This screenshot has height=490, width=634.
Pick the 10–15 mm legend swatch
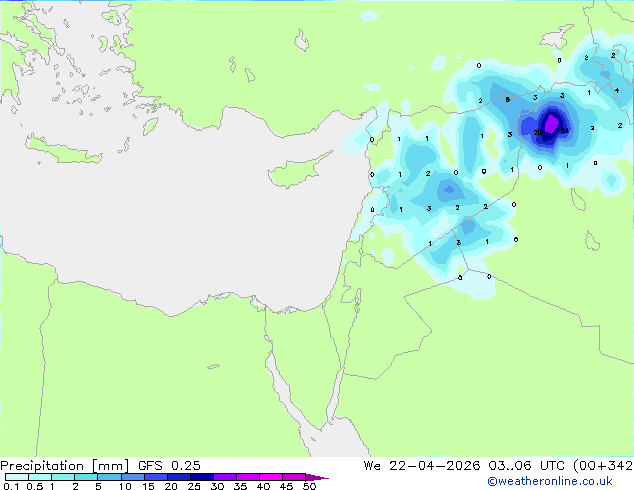point(132,477)
